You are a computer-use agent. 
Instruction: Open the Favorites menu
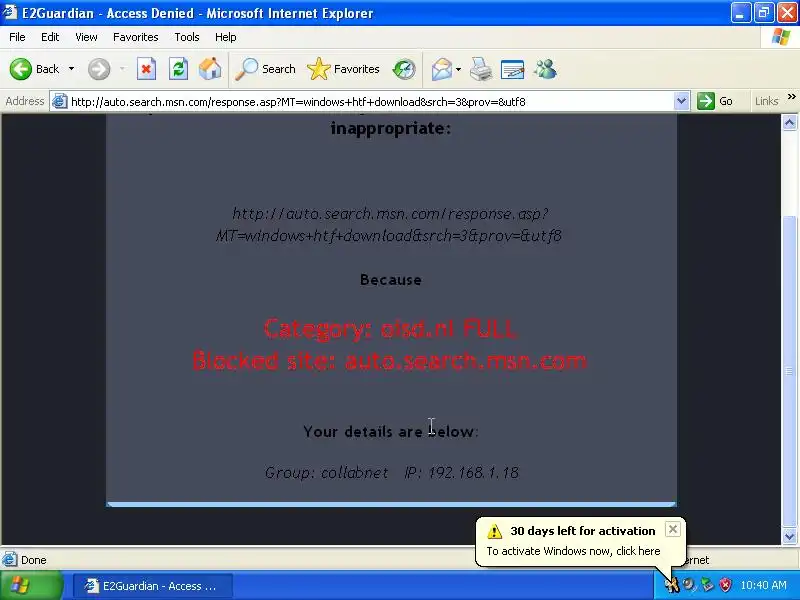(x=136, y=37)
